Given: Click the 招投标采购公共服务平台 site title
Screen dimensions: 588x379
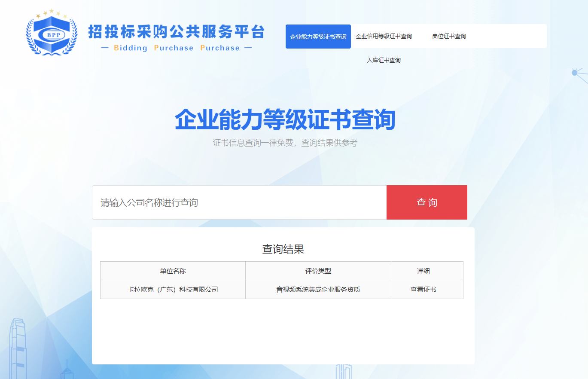Looking at the screenshot, I should pyautogui.click(x=176, y=32).
